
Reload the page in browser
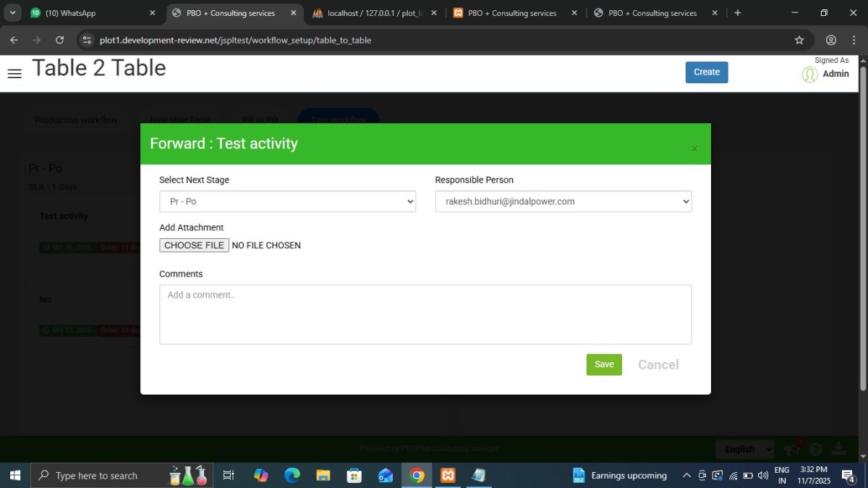pos(59,41)
